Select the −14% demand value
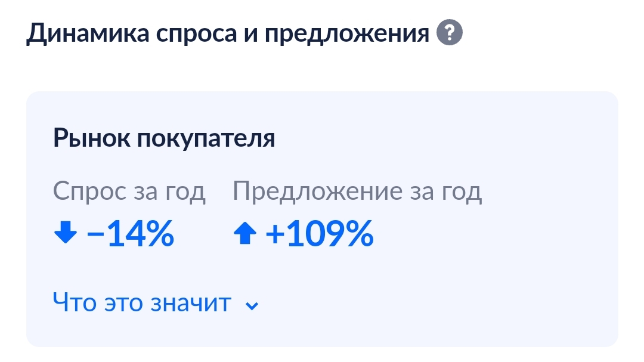This screenshot has height=362, width=644. (130, 233)
